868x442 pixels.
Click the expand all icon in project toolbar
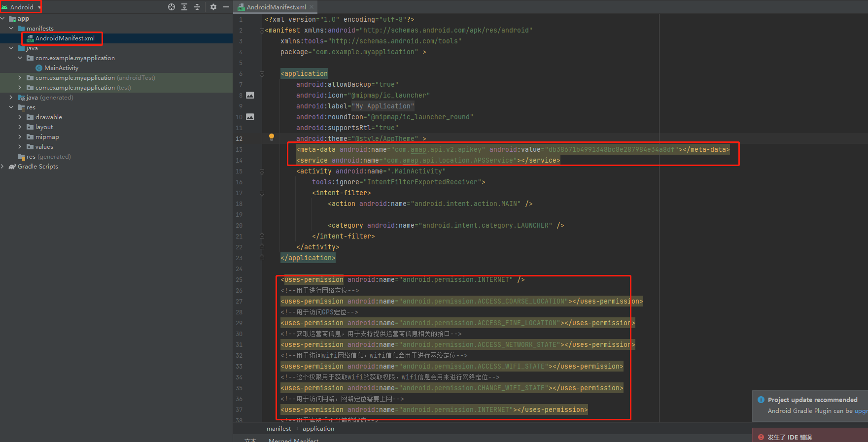pyautogui.click(x=184, y=7)
